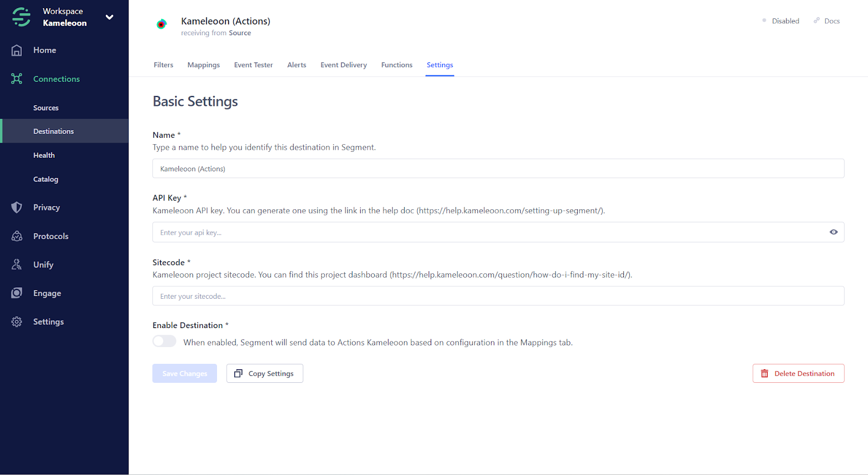Click the Delete Destination button
The width and height of the screenshot is (868, 475).
pyautogui.click(x=798, y=374)
